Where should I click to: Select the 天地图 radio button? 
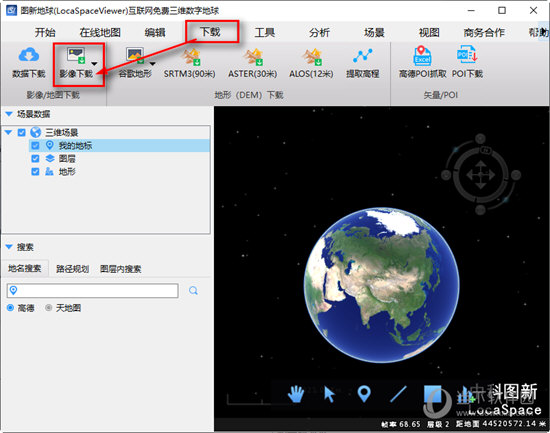(x=49, y=308)
